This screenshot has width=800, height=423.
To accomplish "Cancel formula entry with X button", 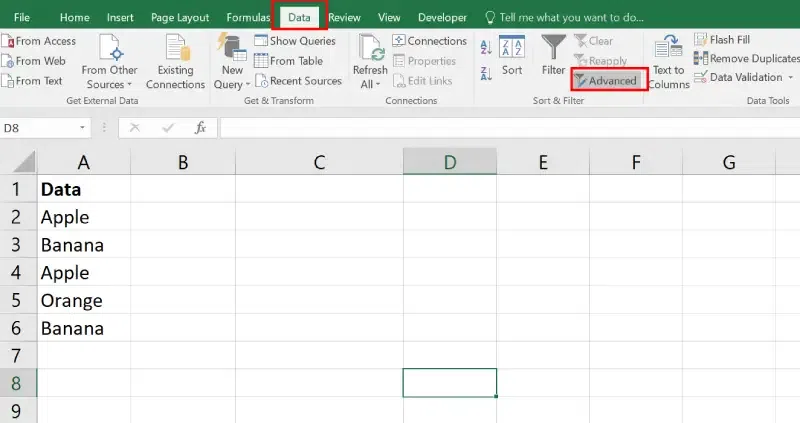I will click(x=135, y=128).
